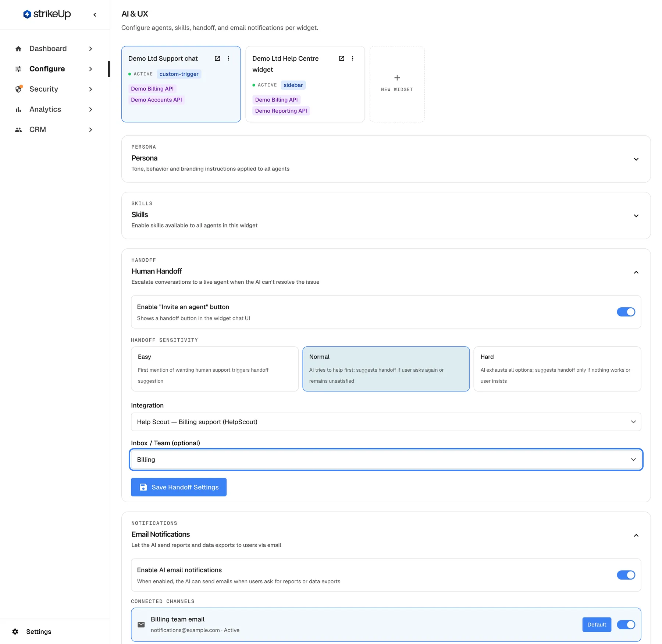Open the Integration dropdown
662x644 pixels.
pos(386,422)
